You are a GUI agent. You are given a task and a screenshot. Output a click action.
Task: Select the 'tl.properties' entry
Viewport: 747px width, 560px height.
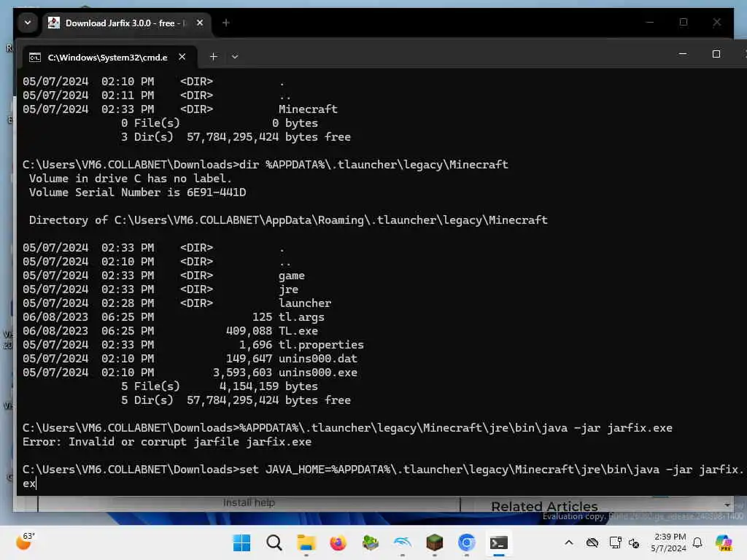point(321,345)
